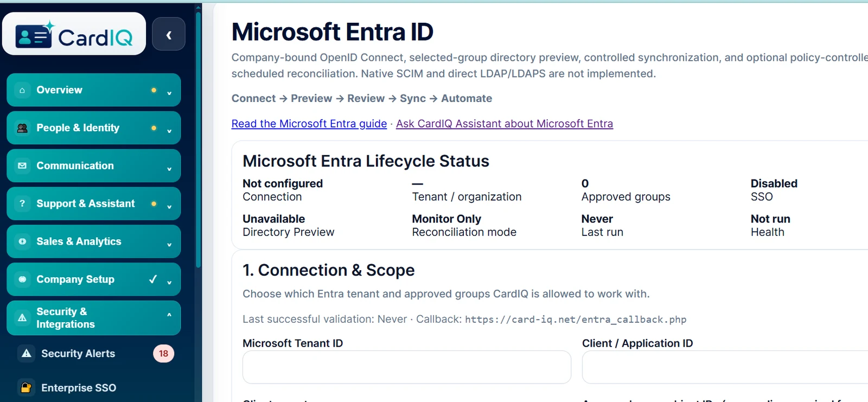Click the Security & Integrations warning icon
Image resolution: width=868 pixels, height=402 pixels.
(22, 318)
